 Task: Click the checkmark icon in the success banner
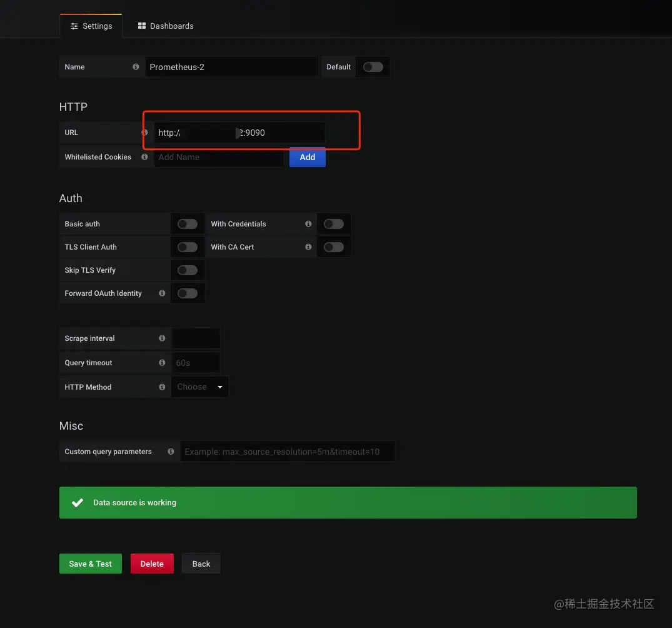tap(78, 503)
